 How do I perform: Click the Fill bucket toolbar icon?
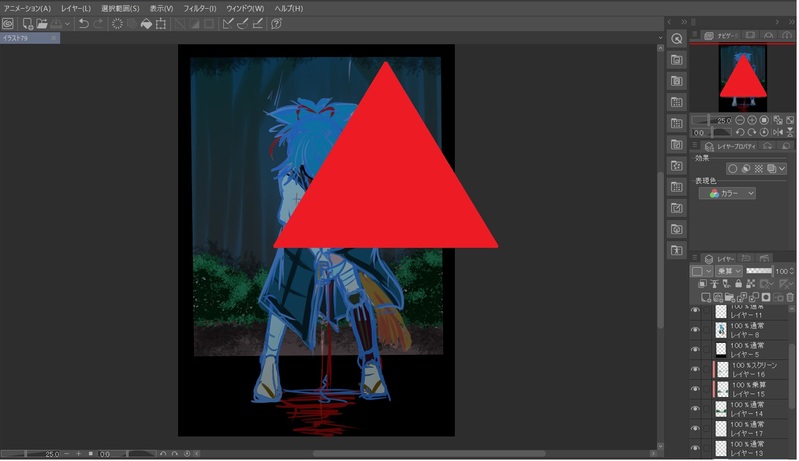[146, 23]
